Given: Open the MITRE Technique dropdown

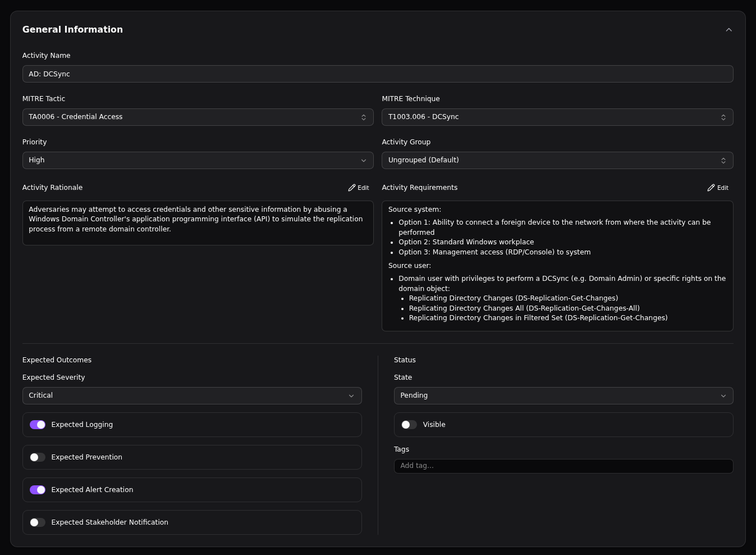Looking at the screenshot, I should (557, 117).
